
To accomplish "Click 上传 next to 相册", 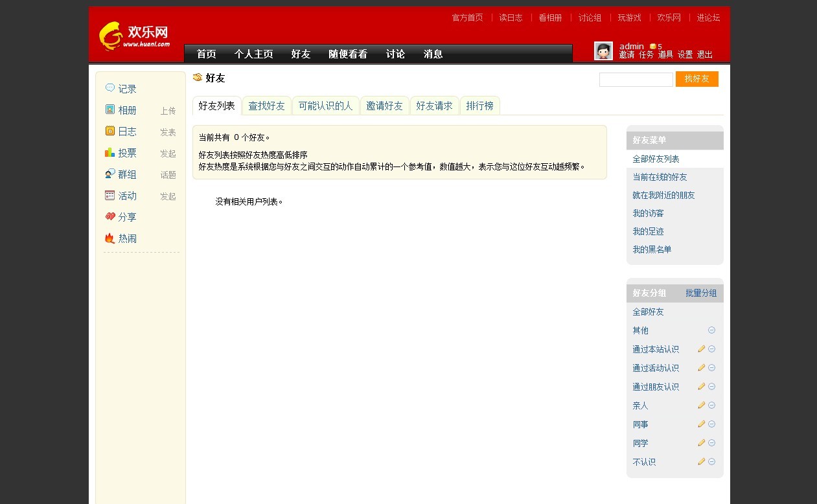I will [168, 111].
